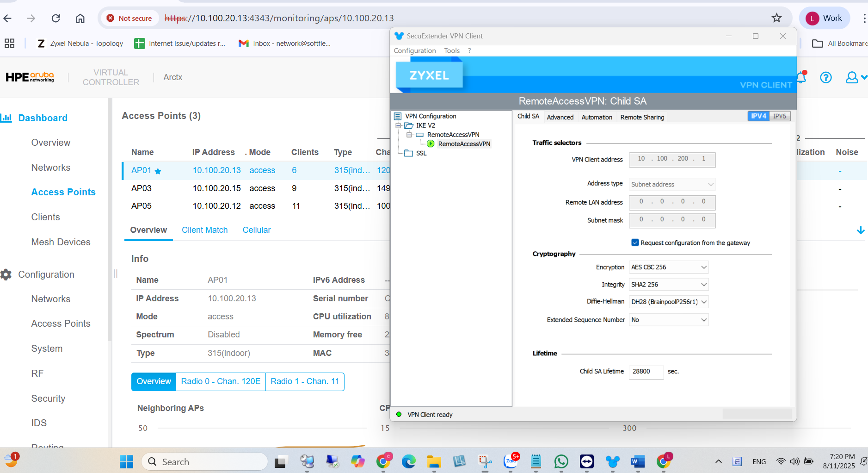Open the Diffie-Hellman DH28 dropdown
Viewport: 868px width, 473px height.
(669, 302)
